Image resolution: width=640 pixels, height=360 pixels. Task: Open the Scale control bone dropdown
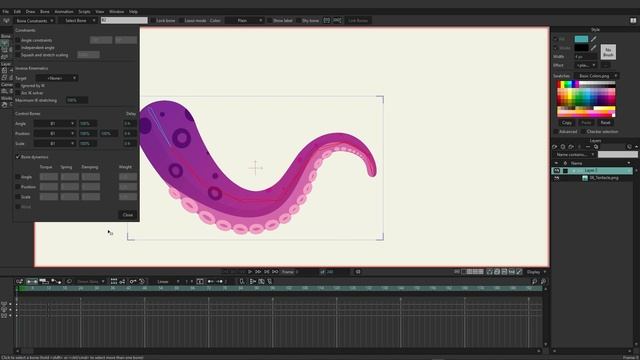(54, 143)
